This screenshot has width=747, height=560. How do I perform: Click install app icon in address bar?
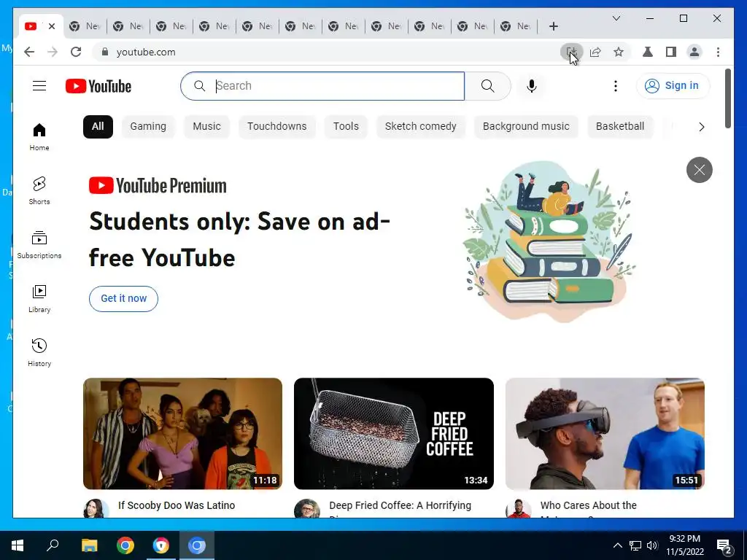[x=571, y=52]
